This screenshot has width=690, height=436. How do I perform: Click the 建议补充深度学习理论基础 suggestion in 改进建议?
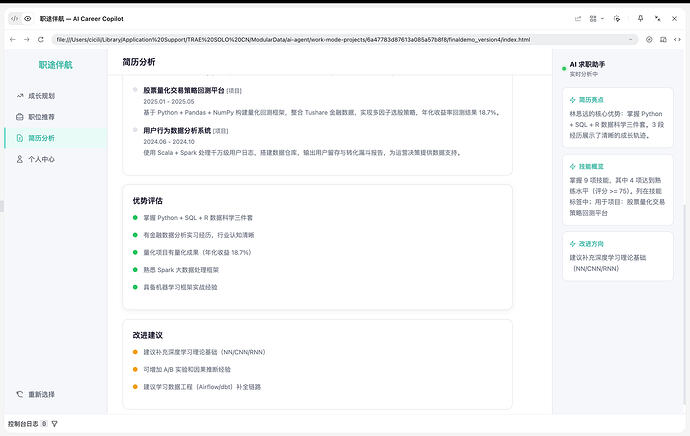click(204, 352)
